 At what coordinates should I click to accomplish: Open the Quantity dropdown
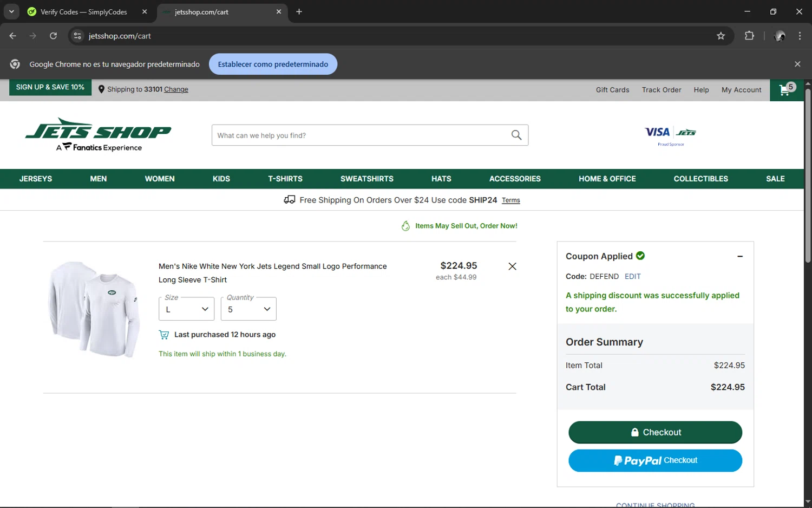tap(248, 309)
